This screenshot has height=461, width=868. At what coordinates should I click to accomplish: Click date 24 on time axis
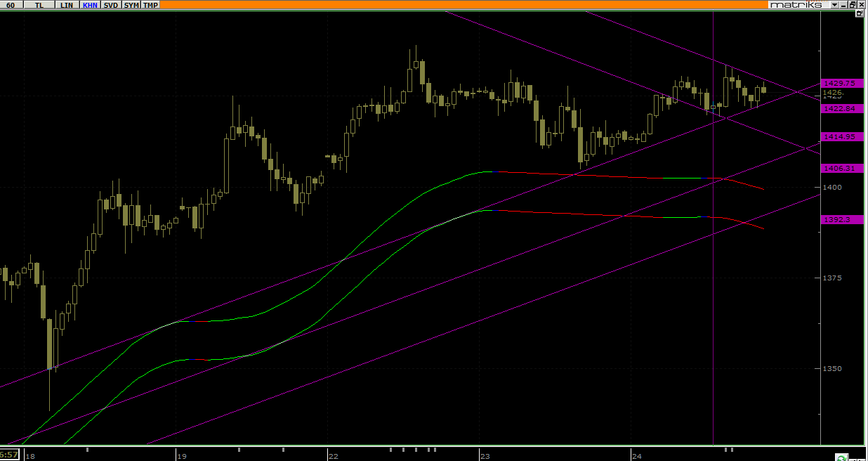tap(636, 456)
